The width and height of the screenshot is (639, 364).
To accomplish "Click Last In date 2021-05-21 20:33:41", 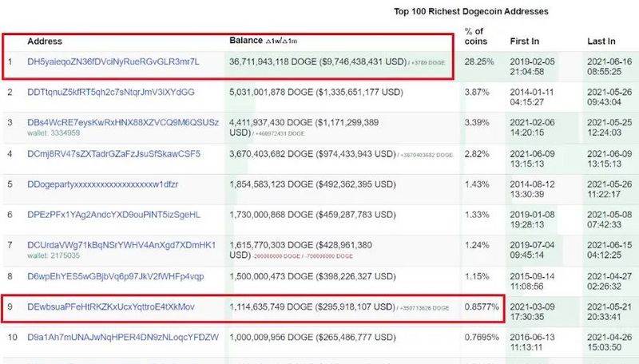I will (609, 312).
